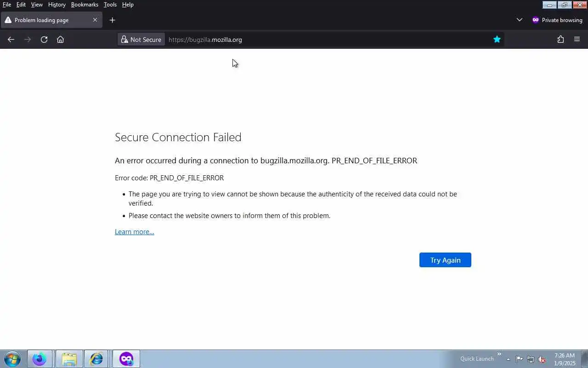Image resolution: width=588 pixels, height=368 pixels.
Task: Open the hamburger application menu
Action: point(577,40)
